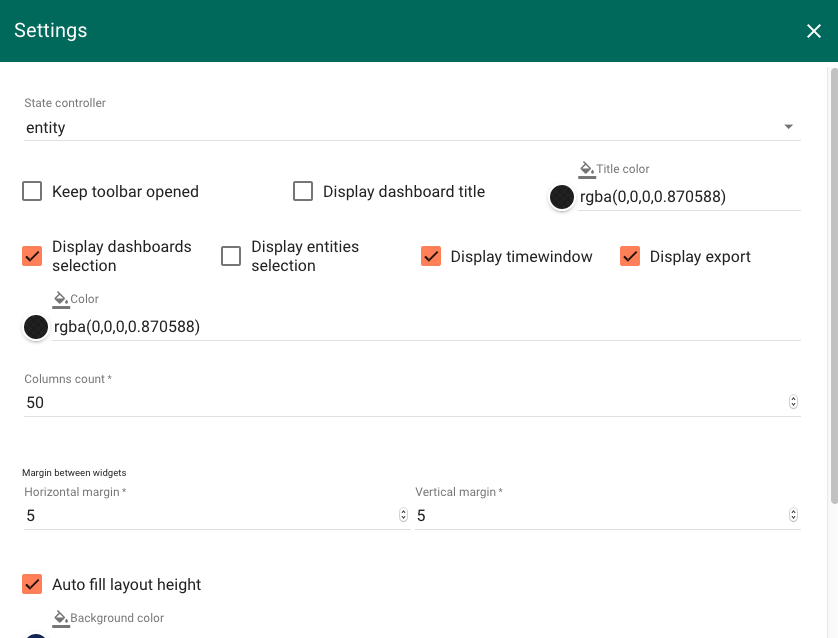This screenshot has height=638, width=838.
Task: Open the toolbar Color swatch picker
Action: click(36, 327)
